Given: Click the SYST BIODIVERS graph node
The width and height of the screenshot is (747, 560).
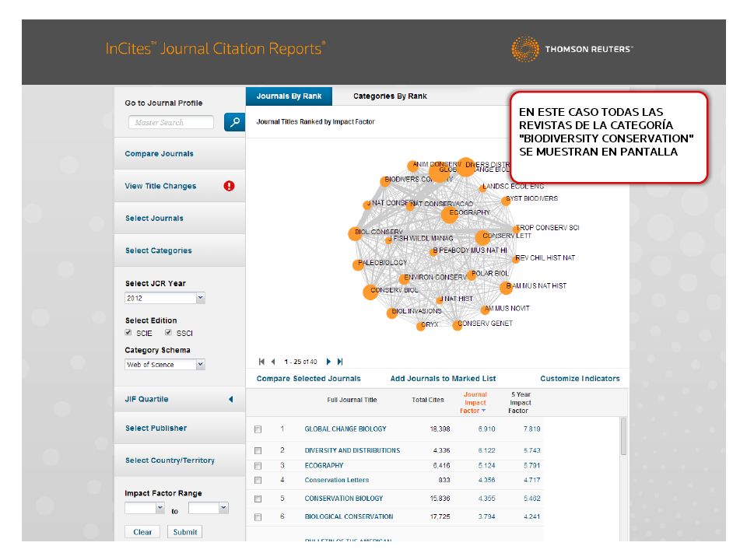Looking at the screenshot, I should tap(506, 201).
